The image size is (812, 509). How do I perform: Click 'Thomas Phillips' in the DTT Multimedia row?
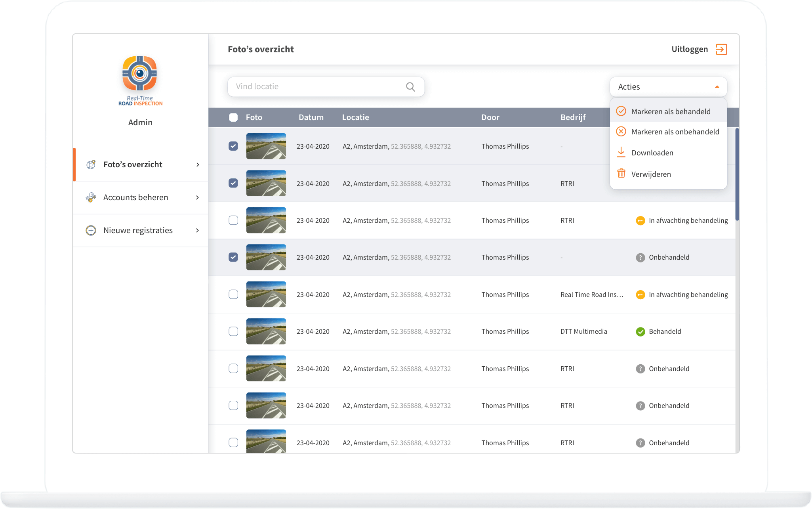(x=505, y=331)
